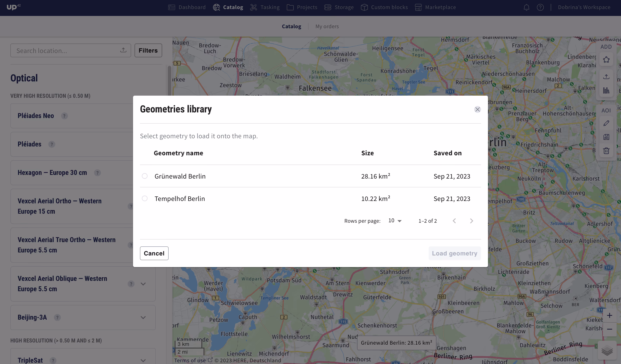Click 10.22 km² size cell
This screenshot has width=621, height=364.
(x=376, y=199)
